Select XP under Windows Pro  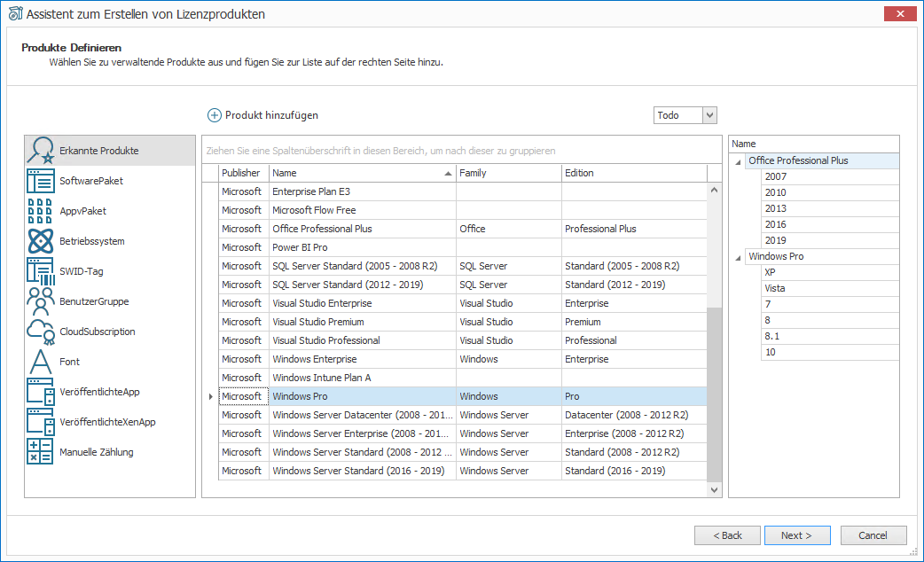[830, 272]
